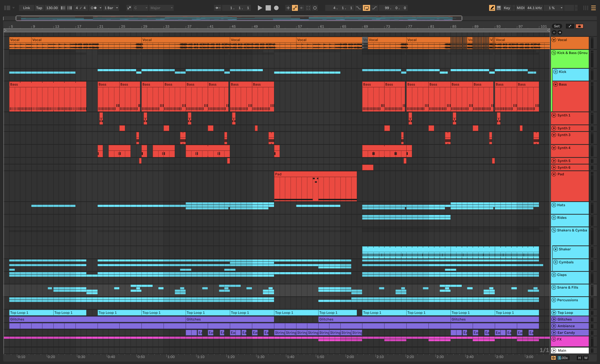The image size is (600, 364).
Task: Click the Stop transport button
Action: click(268, 8)
